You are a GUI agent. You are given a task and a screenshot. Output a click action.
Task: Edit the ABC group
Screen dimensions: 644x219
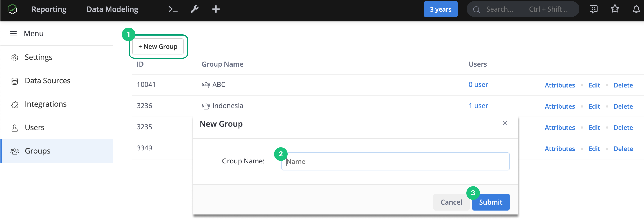(x=594, y=85)
